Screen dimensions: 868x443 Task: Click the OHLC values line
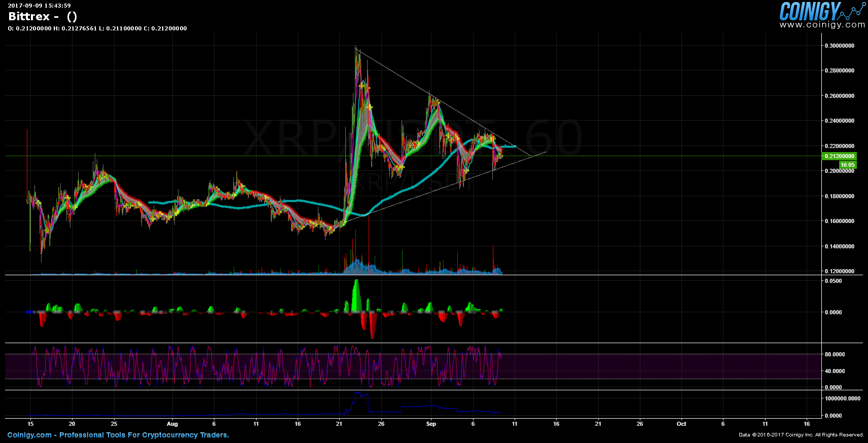click(97, 28)
